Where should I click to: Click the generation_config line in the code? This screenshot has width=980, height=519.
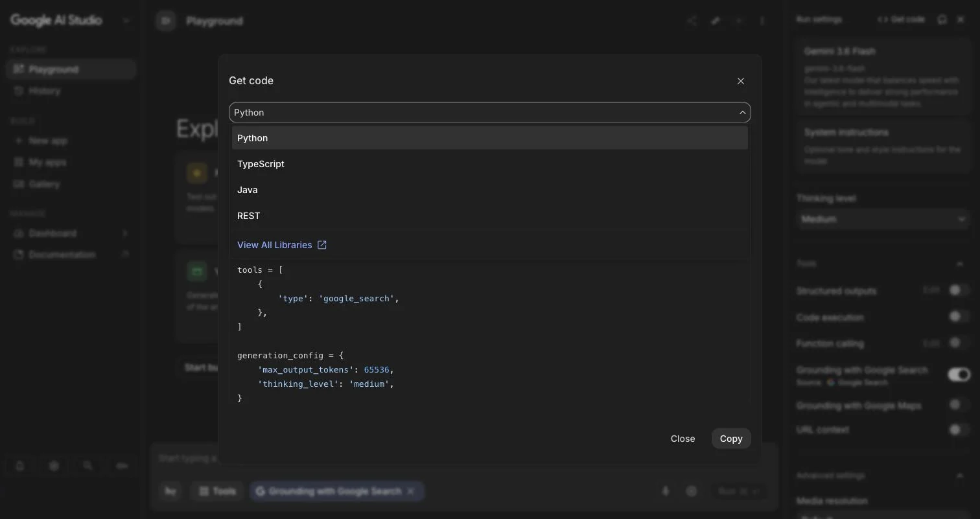coord(290,355)
